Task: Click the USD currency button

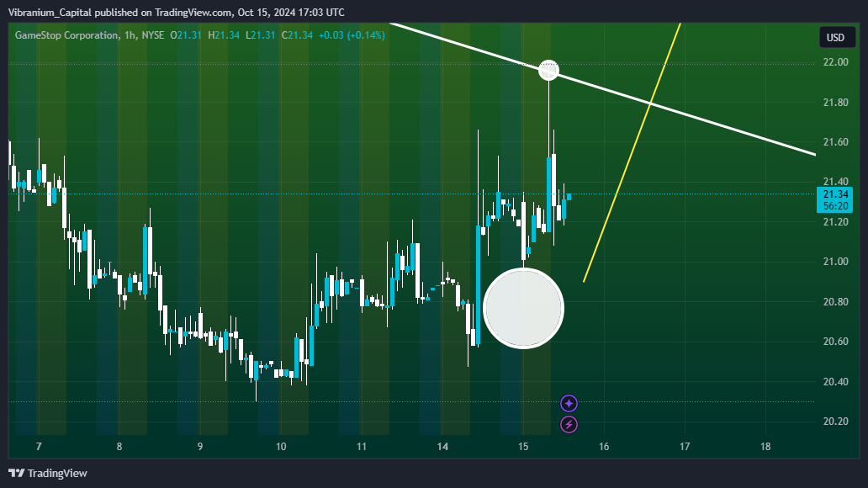Action: tap(835, 38)
